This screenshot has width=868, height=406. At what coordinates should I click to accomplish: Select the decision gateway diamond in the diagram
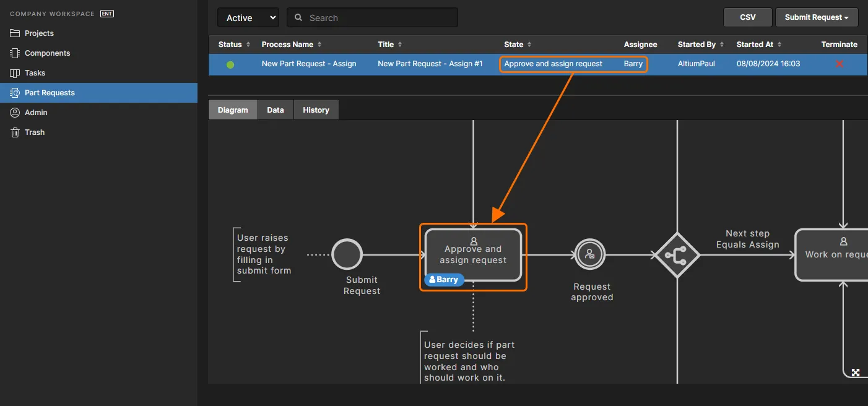point(677,254)
